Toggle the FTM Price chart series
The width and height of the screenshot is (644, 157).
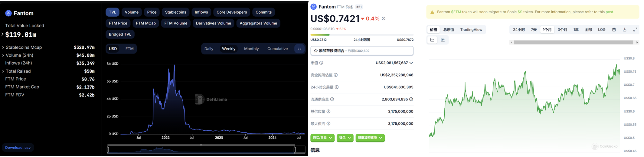point(118,23)
